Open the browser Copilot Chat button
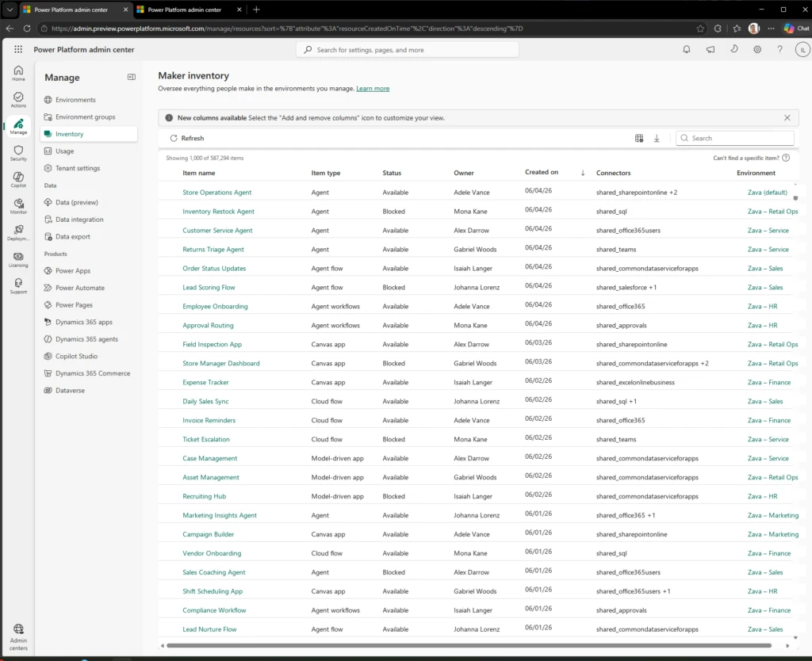 point(796,29)
